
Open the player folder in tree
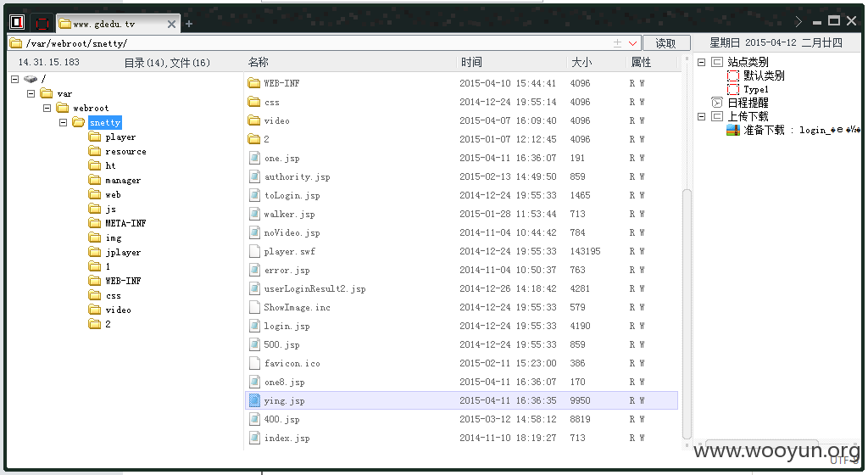click(120, 137)
